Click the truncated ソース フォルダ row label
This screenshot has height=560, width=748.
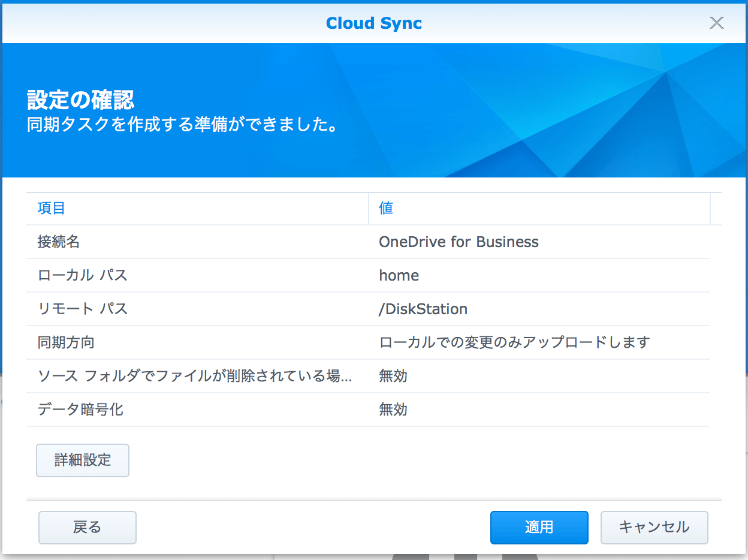pos(194,377)
